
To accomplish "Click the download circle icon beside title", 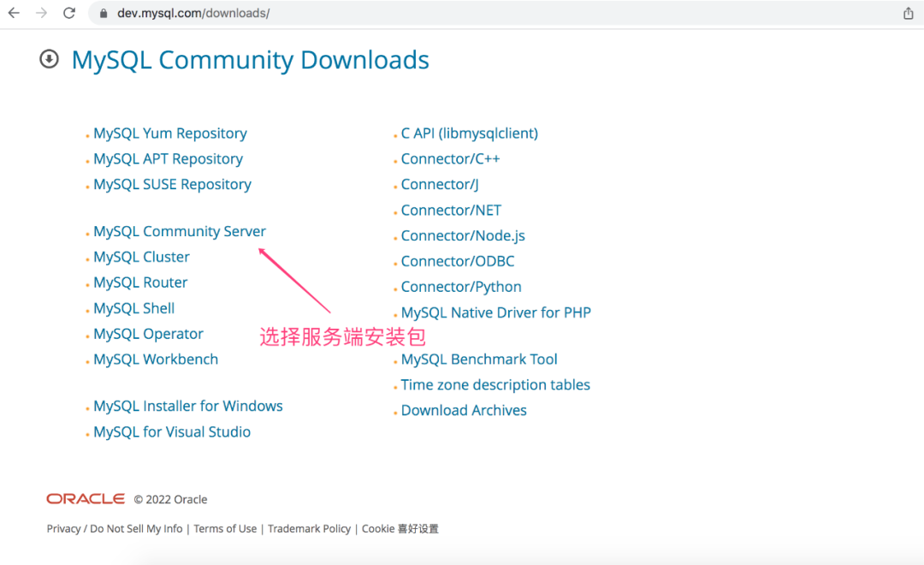I will [x=50, y=59].
